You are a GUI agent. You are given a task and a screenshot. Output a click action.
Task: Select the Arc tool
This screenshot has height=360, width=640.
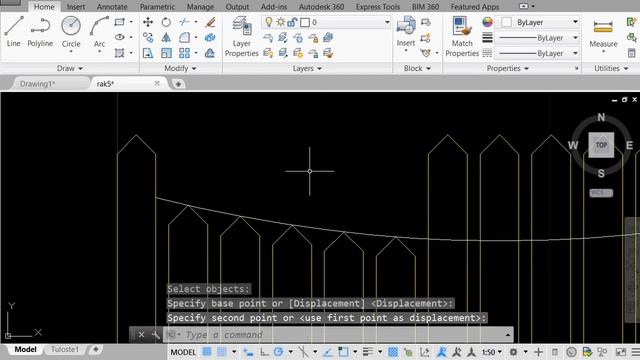(99, 32)
